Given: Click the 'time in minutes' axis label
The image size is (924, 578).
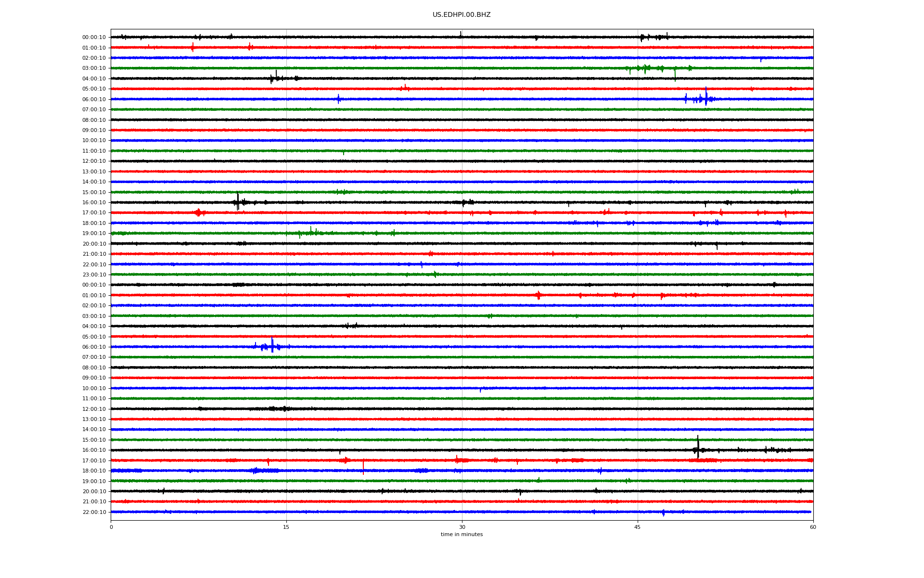Looking at the screenshot, I should click(461, 534).
